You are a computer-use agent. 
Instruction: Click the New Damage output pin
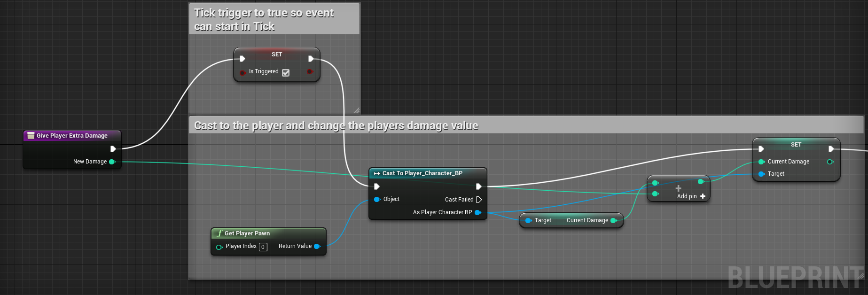point(112,162)
